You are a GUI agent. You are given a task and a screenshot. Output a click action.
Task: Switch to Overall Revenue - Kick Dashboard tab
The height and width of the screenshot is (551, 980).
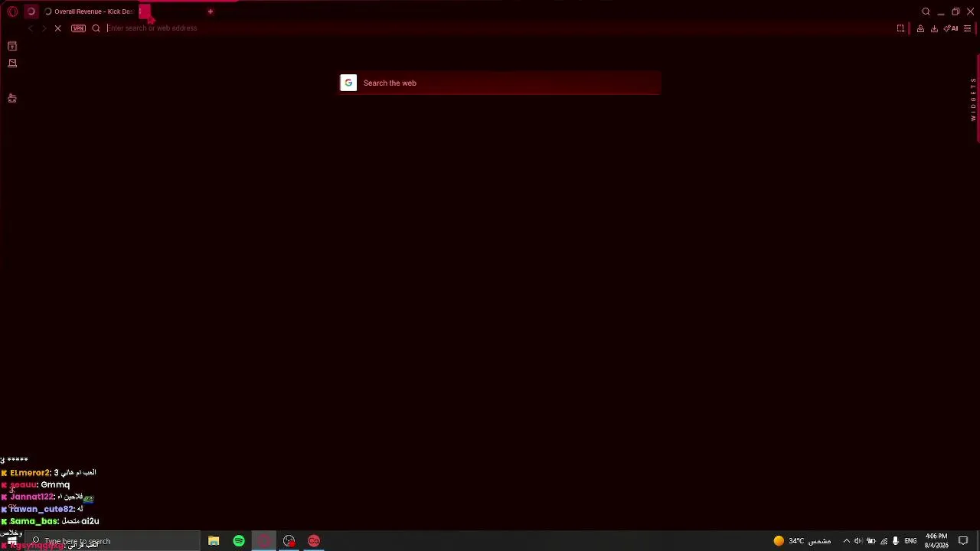(90, 11)
